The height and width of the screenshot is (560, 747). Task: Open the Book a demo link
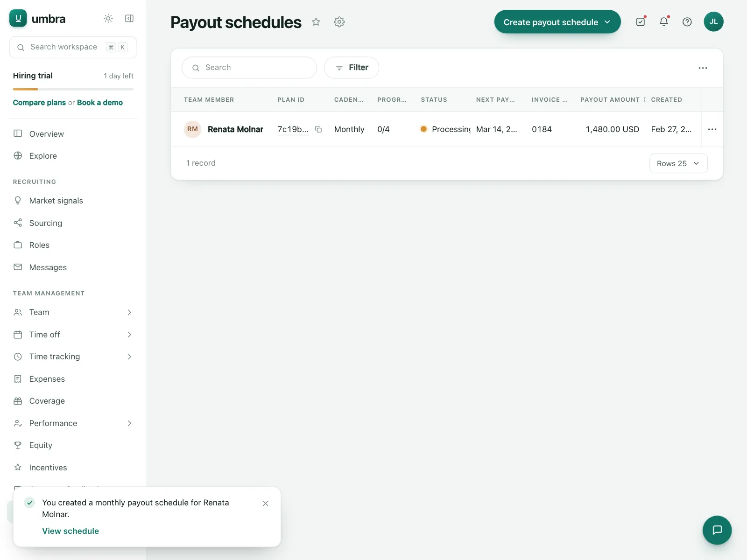pyautogui.click(x=100, y=103)
